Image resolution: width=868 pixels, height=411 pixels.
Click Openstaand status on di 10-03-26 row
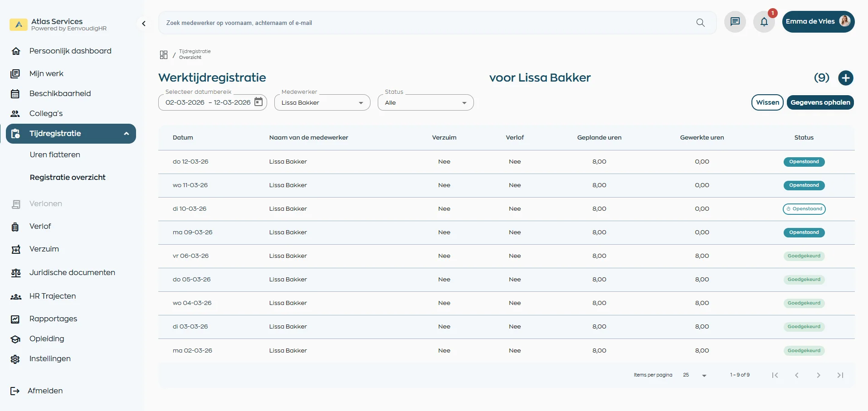804,209
